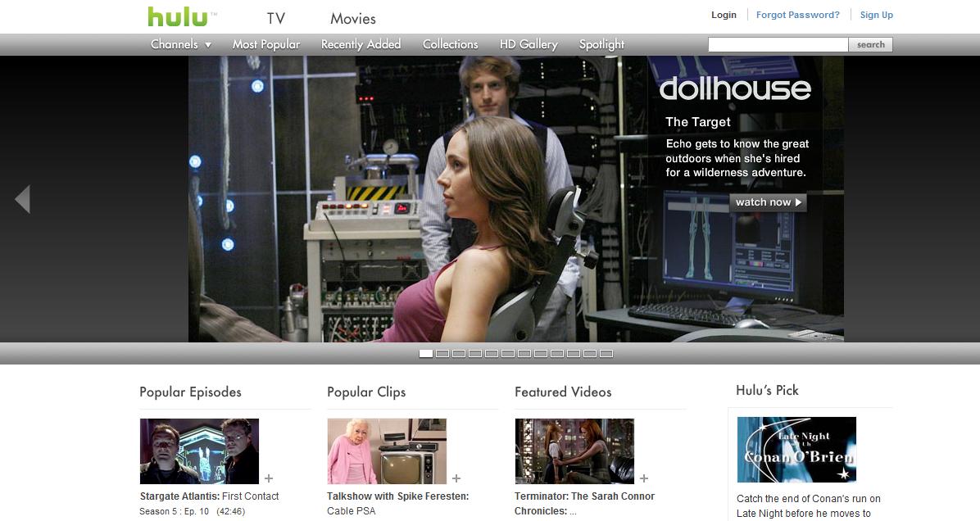Select the third carousel slide indicator
The width and height of the screenshot is (980, 521).
click(459, 354)
